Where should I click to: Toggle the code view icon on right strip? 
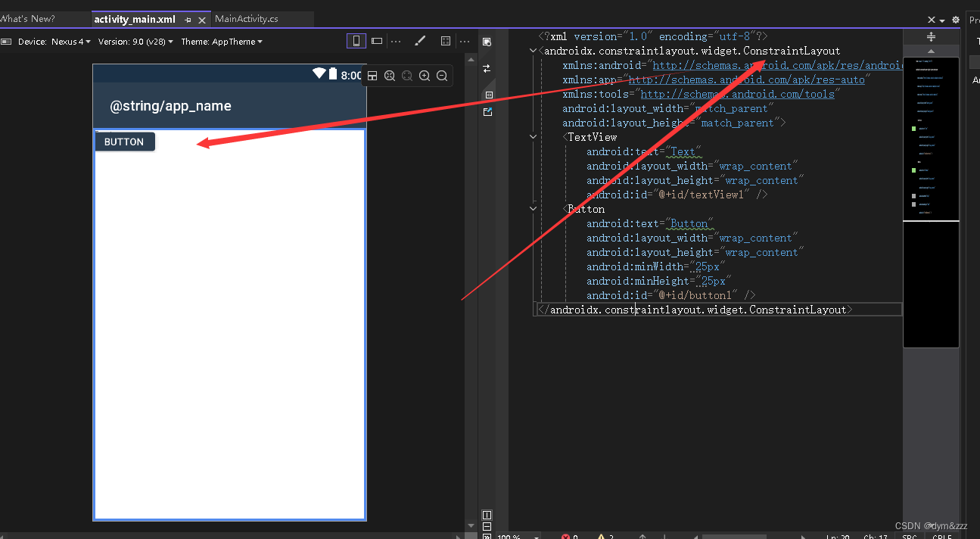(488, 94)
